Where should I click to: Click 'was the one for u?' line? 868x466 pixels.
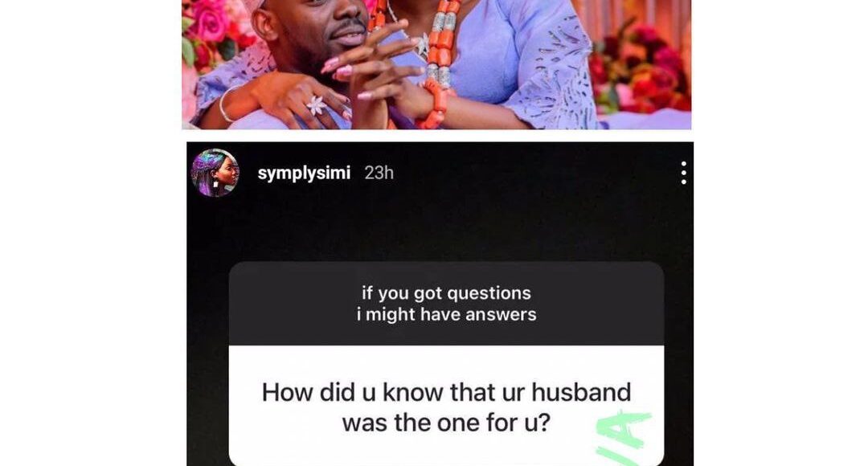click(x=446, y=423)
